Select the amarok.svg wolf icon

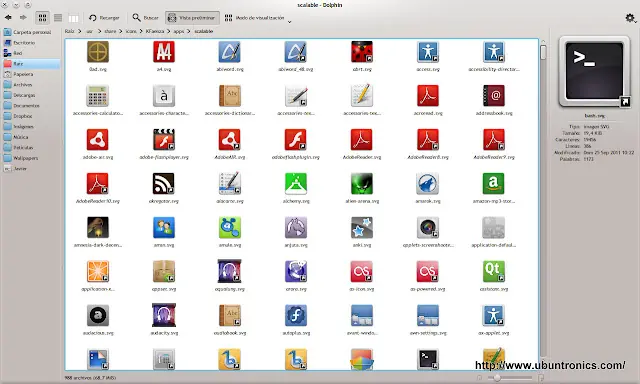[428, 184]
